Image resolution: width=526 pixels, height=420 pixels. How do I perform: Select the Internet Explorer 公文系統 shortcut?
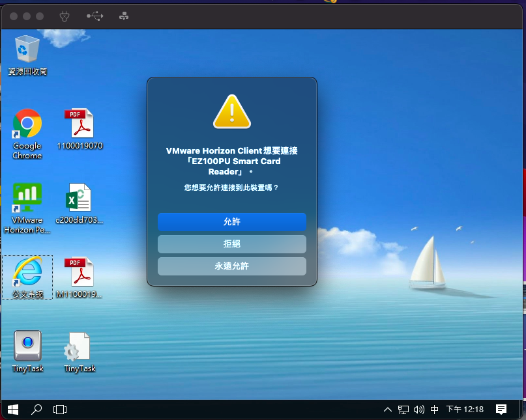click(27, 277)
